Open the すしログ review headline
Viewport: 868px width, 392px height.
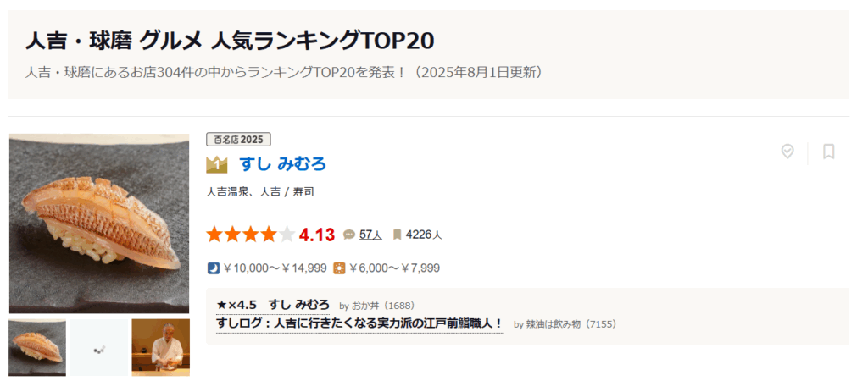pyautogui.click(x=359, y=323)
